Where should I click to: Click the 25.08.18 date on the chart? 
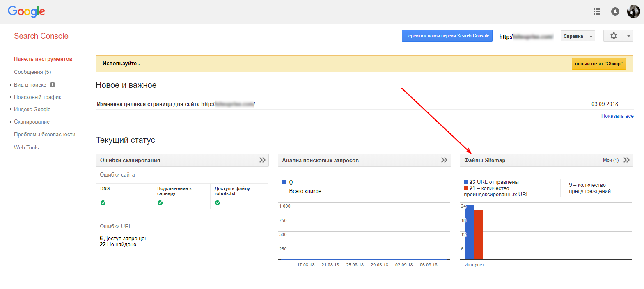(x=355, y=265)
